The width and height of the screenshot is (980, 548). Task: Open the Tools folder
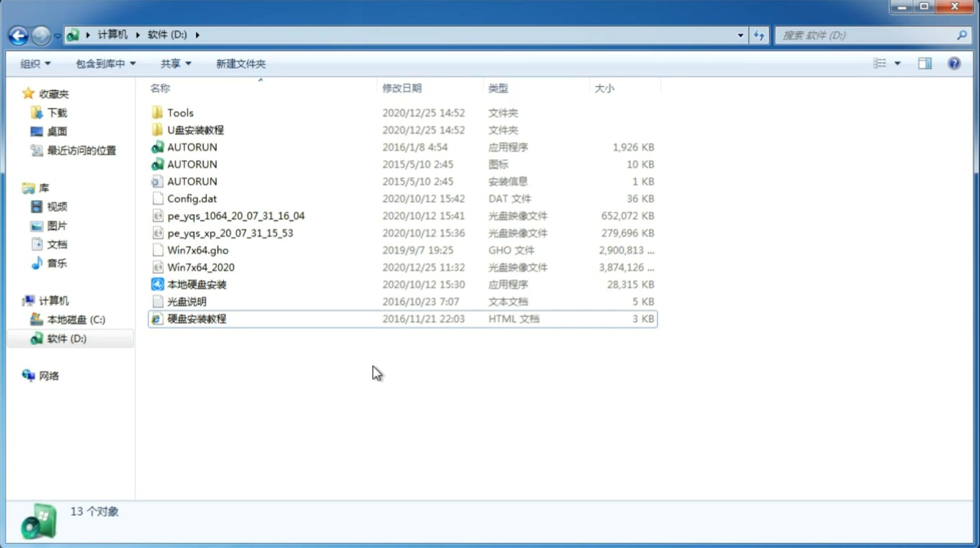point(180,112)
